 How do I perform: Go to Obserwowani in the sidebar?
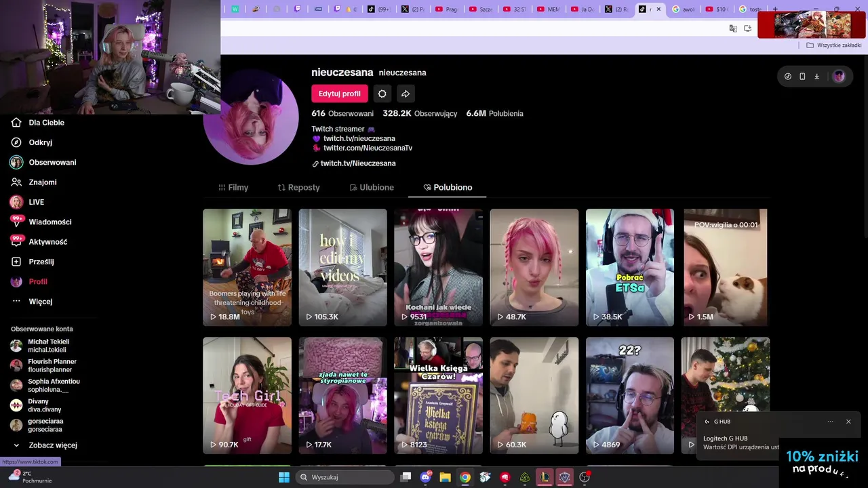coord(43,162)
